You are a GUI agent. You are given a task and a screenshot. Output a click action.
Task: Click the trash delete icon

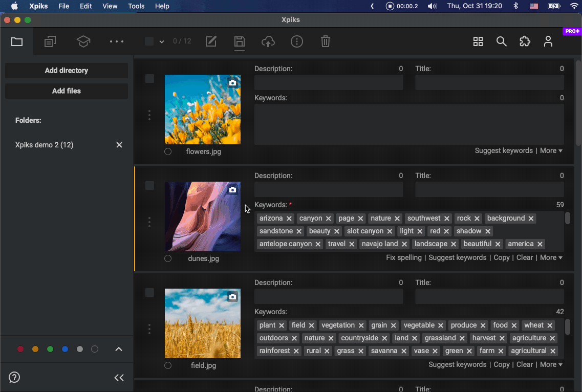(326, 41)
